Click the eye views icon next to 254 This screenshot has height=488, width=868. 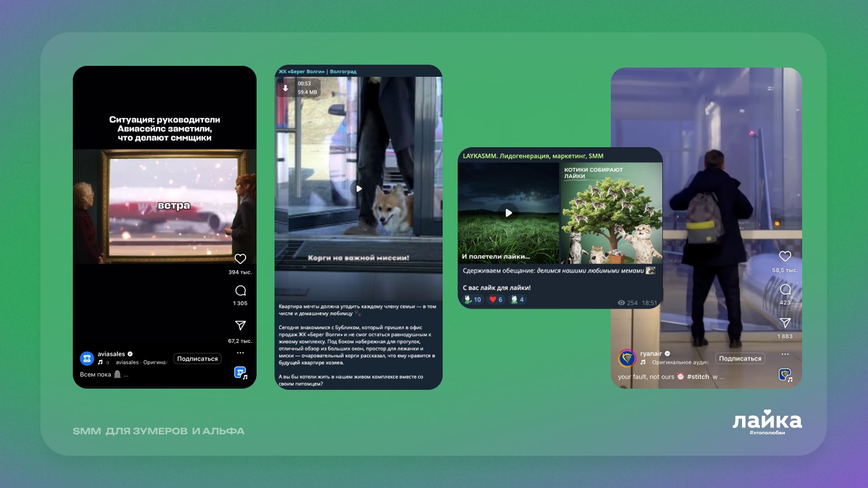pos(621,303)
